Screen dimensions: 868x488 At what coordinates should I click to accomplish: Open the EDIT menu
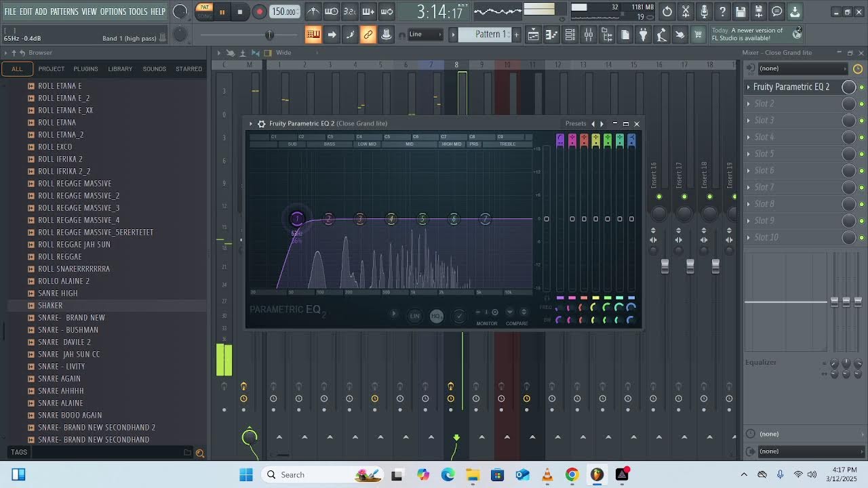(26, 12)
